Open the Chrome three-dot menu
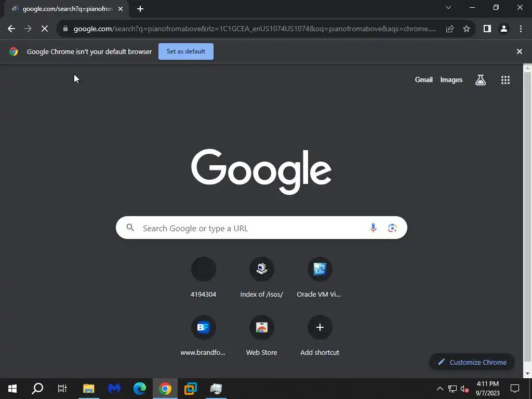The height and width of the screenshot is (399, 532). (x=521, y=29)
